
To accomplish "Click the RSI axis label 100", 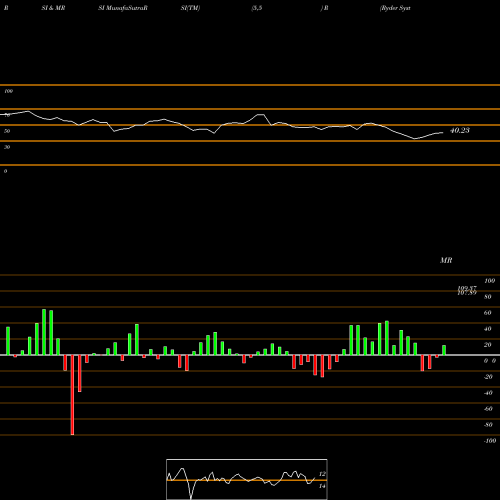I will pos(9,91).
